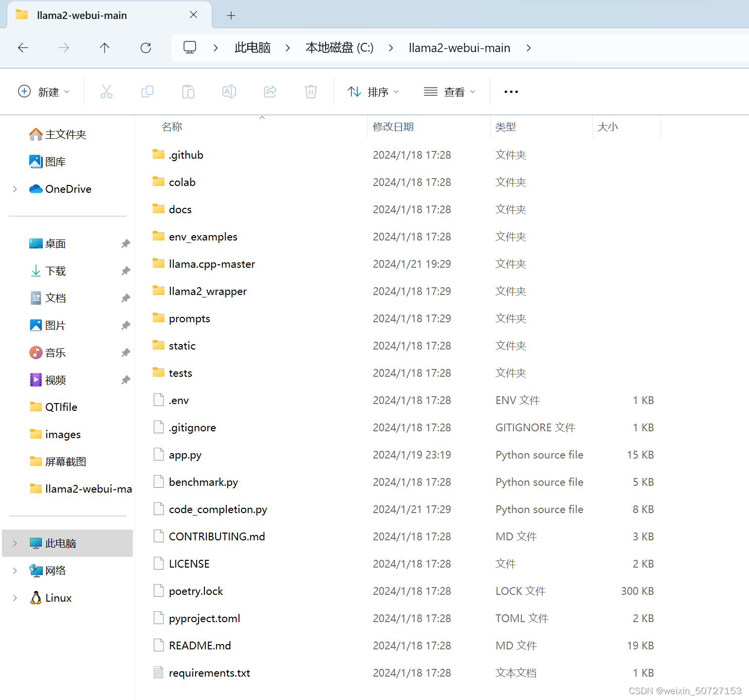Click the Cut scissors icon
This screenshot has height=700, width=749.
coord(107,92)
